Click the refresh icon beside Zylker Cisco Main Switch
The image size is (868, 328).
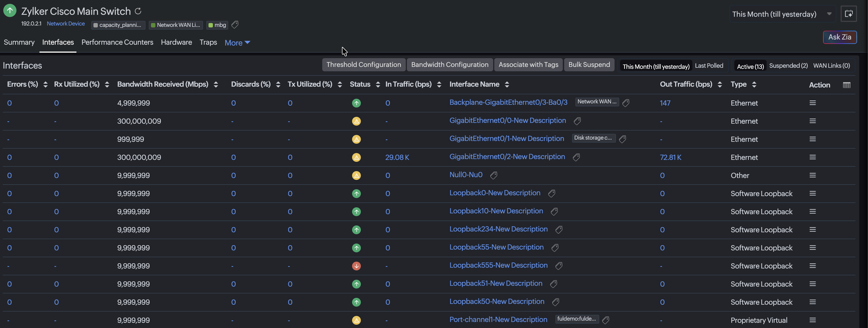click(x=138, y=11)
